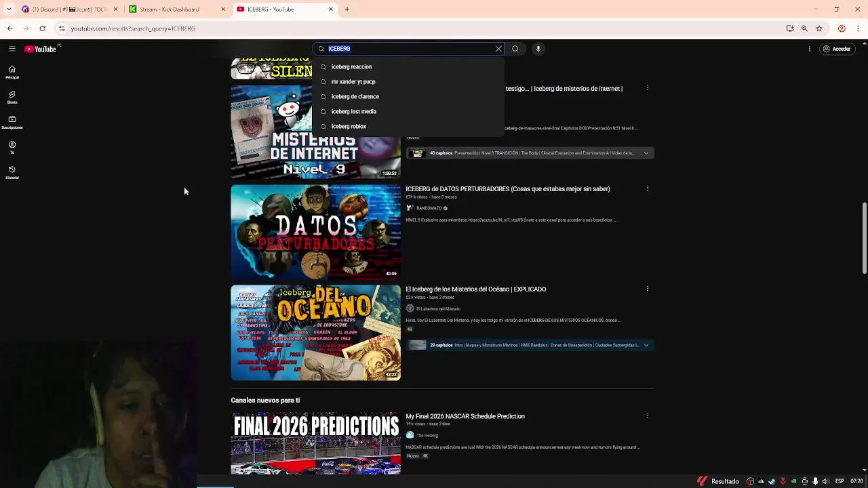Bookmark this page with the star

[x=819, y=28]
